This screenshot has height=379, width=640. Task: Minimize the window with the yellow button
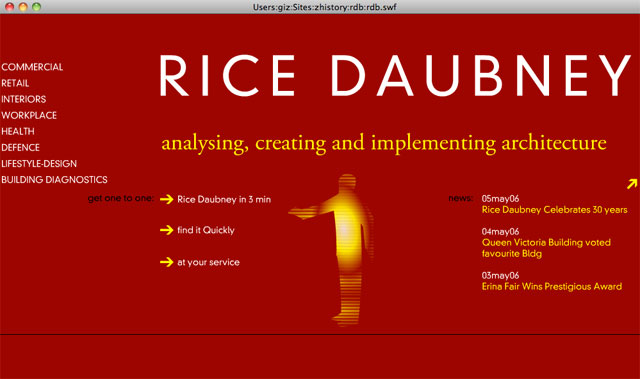[x=23, y=7]
